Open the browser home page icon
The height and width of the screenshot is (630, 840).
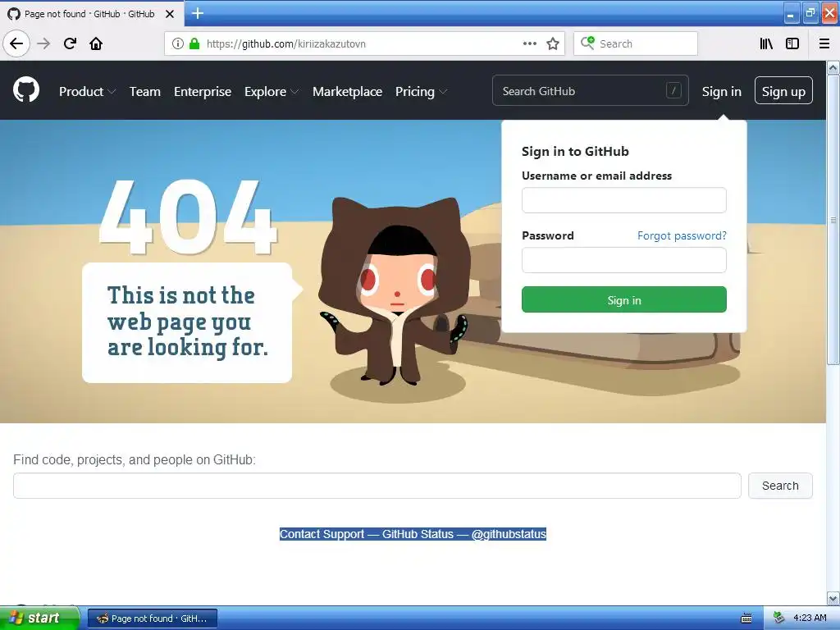point(96,43)
